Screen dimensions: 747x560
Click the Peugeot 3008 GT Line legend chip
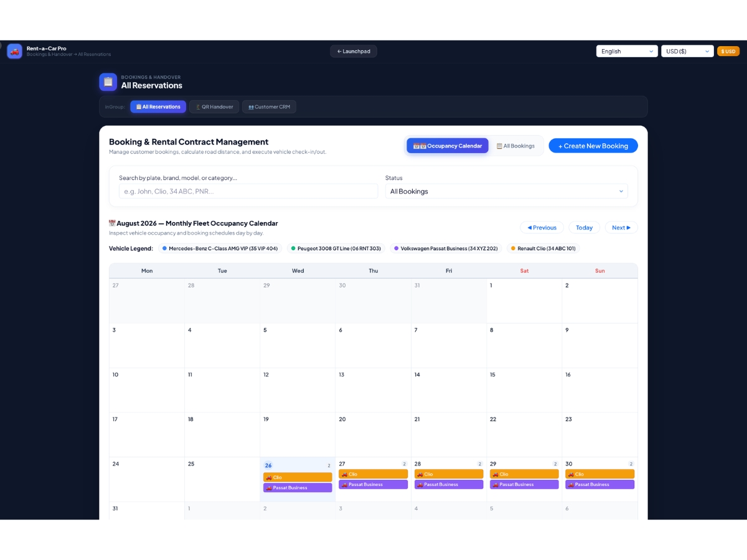click(x=336, y=248)
